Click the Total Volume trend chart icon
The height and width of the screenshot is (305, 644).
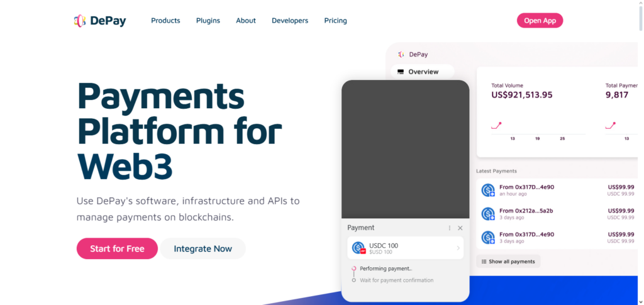pos(496,125)
